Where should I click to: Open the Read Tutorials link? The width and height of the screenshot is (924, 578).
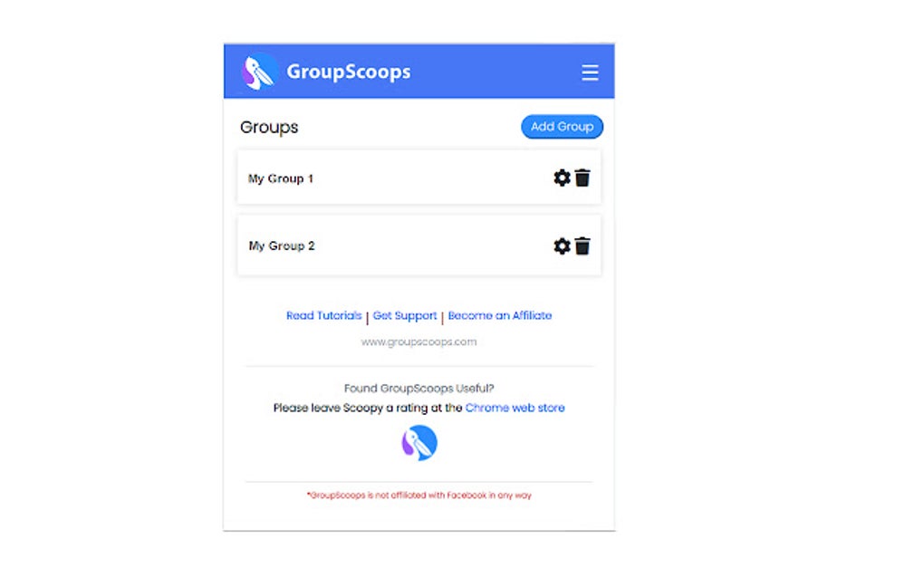[x=324, y=316]
